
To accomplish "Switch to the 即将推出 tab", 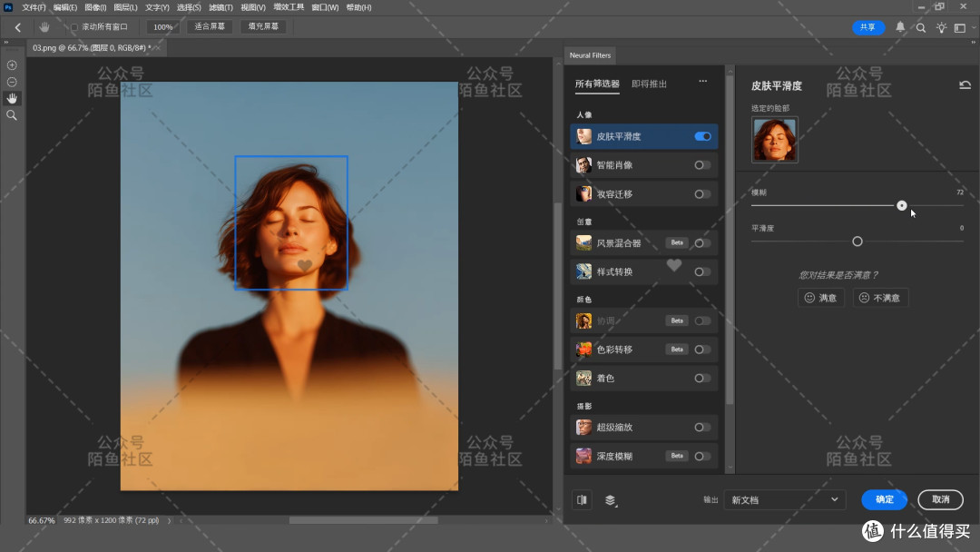I will pyautogui.click(x=649, y=84).
